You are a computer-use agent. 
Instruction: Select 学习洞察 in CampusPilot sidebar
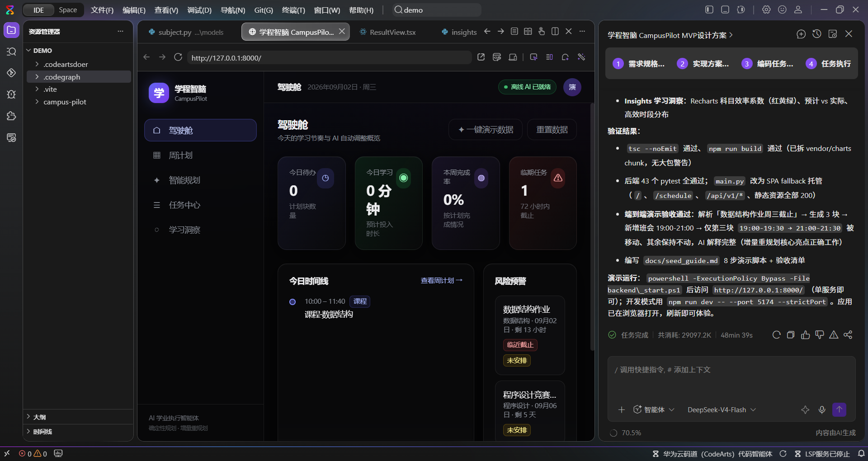pyautogui.click(x=200, y=230)
